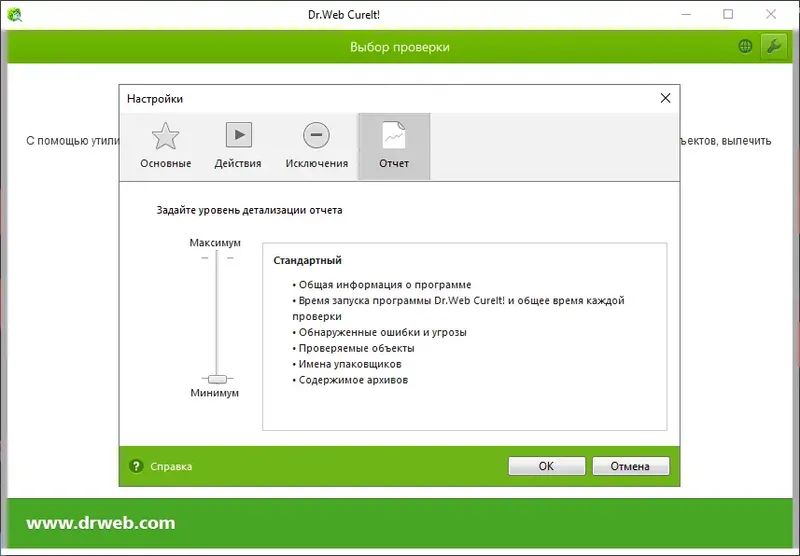Click the Dr.Web CureIt! app icon
The image size is (800, 556).
click(x=14, y=15)
